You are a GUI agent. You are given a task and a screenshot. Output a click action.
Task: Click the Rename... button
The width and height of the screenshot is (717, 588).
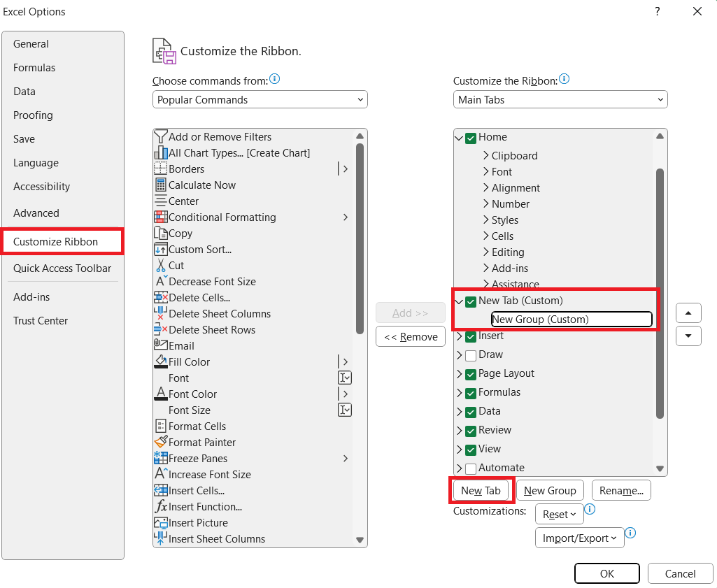621,491
